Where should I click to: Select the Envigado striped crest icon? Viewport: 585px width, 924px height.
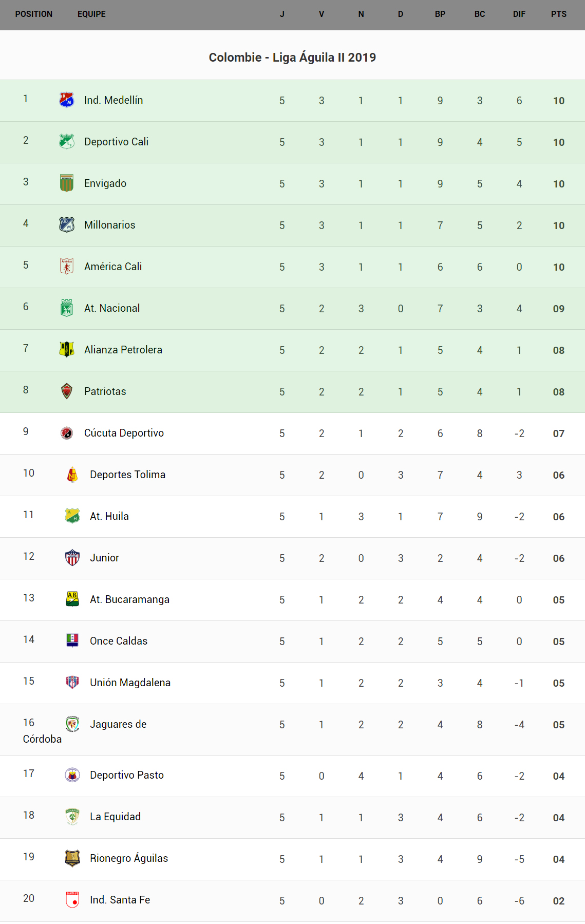67,183
